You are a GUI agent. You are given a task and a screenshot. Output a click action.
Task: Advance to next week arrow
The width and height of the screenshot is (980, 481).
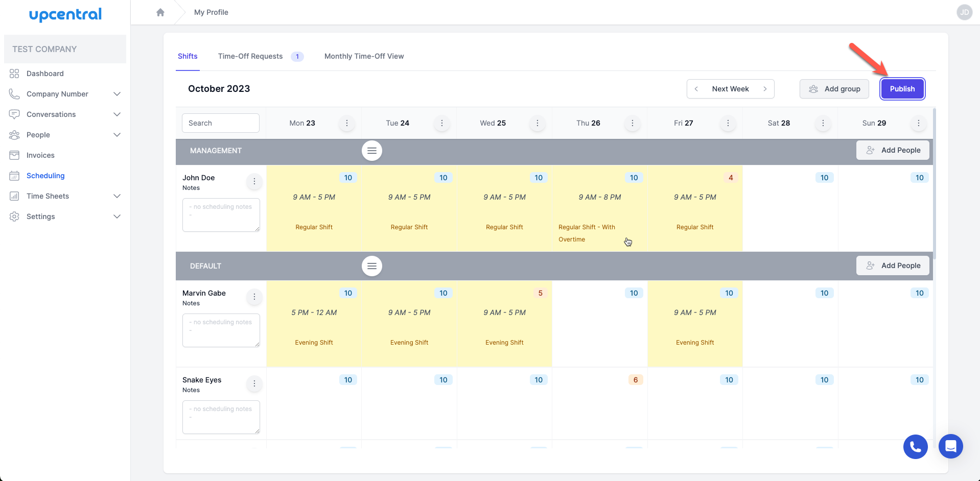point(765,89)
